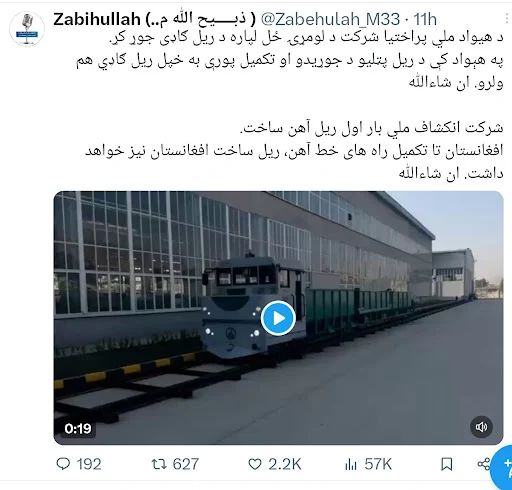
Task: Retweet this post
Action: pos(159,464)
